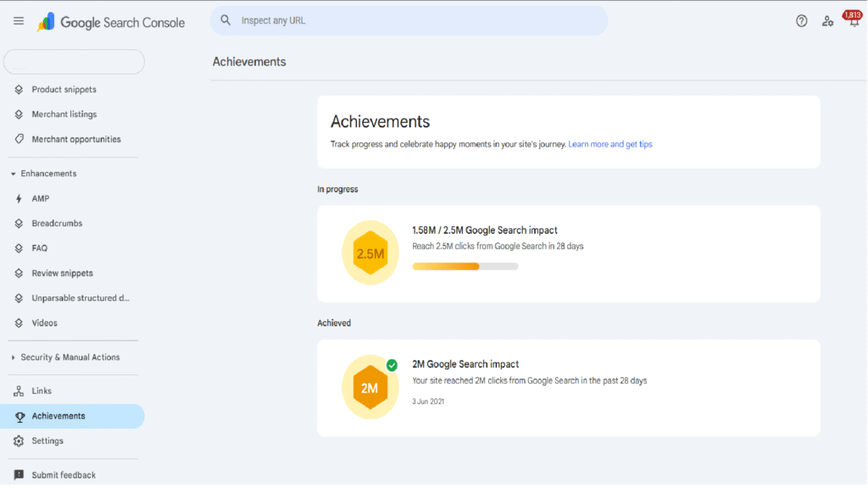The image size is (868, 488).
Task: Click Reach 2.5M clicks description text
Action: [x=498, y=247]
